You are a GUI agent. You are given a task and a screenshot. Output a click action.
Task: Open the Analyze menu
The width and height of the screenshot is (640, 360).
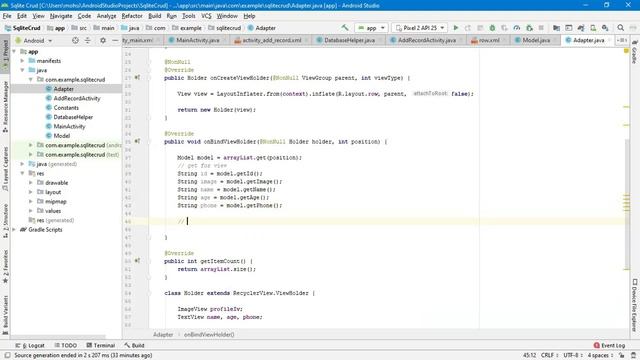(106, 16)
